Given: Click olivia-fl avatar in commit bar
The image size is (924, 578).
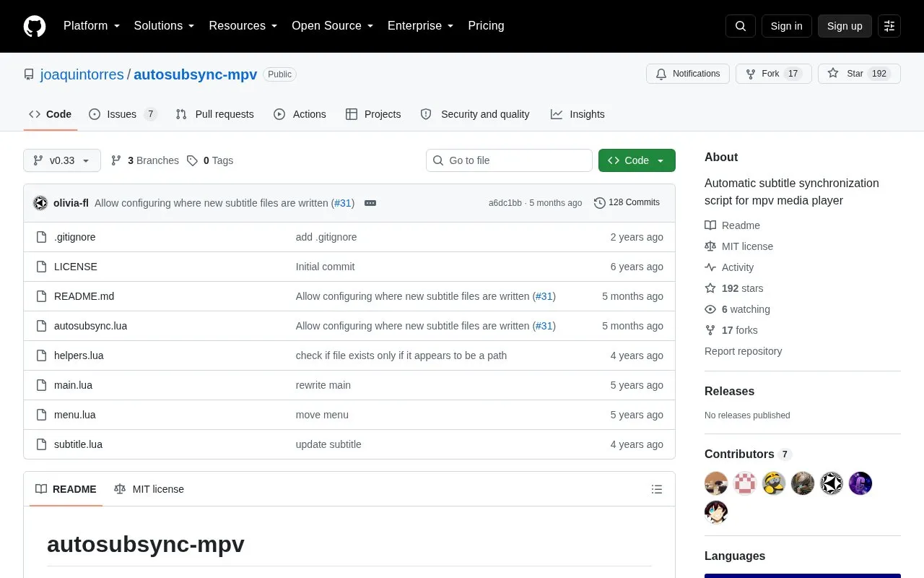Looking at the screenshot, I should pos(40,203).
